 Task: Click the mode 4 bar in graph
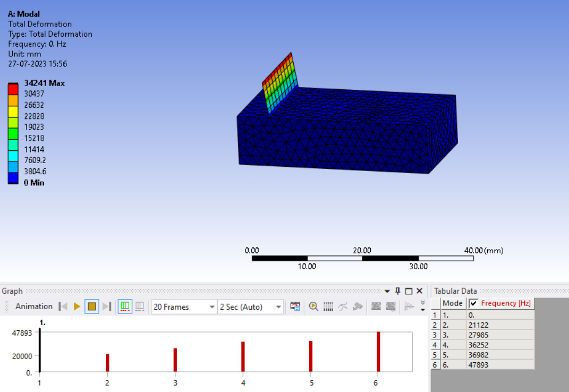pos(243,356)
